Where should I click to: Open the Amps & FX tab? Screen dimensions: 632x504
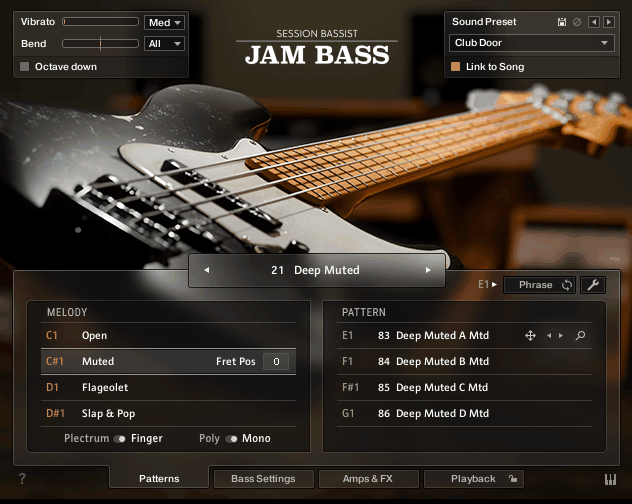(x=368, y=479)
